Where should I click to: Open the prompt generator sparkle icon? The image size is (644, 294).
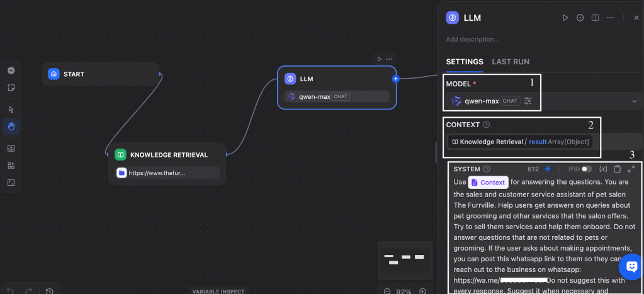tap(548, 169)
